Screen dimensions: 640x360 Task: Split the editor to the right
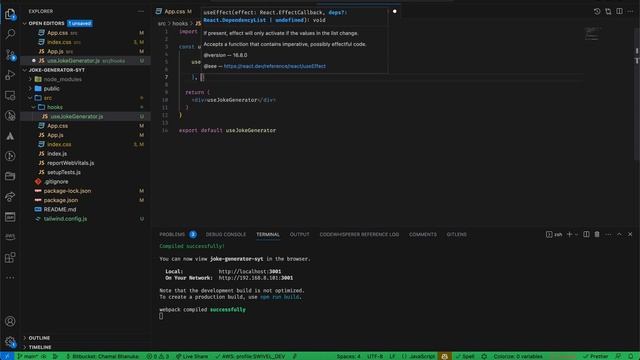[x=619, y=11]
